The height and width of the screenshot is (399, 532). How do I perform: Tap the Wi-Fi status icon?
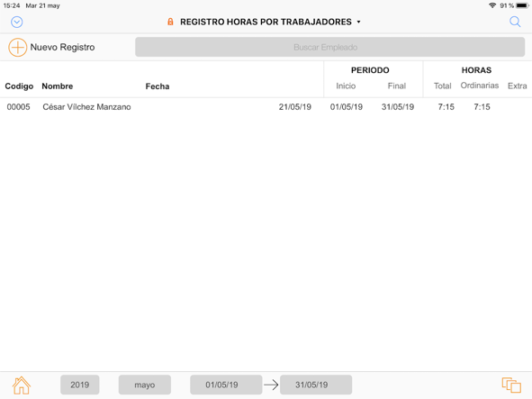[x=492, y=5]
